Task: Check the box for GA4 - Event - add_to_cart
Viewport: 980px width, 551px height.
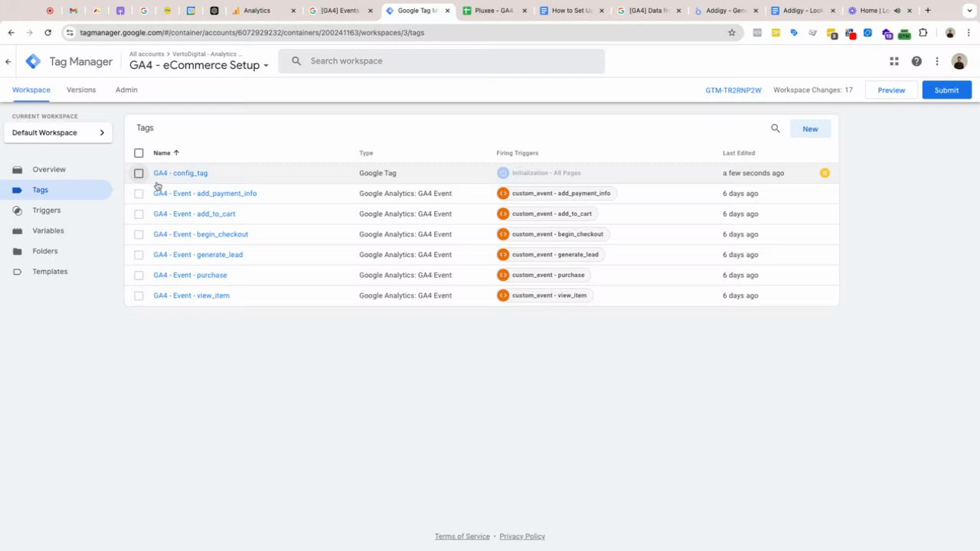Action: 139,214
